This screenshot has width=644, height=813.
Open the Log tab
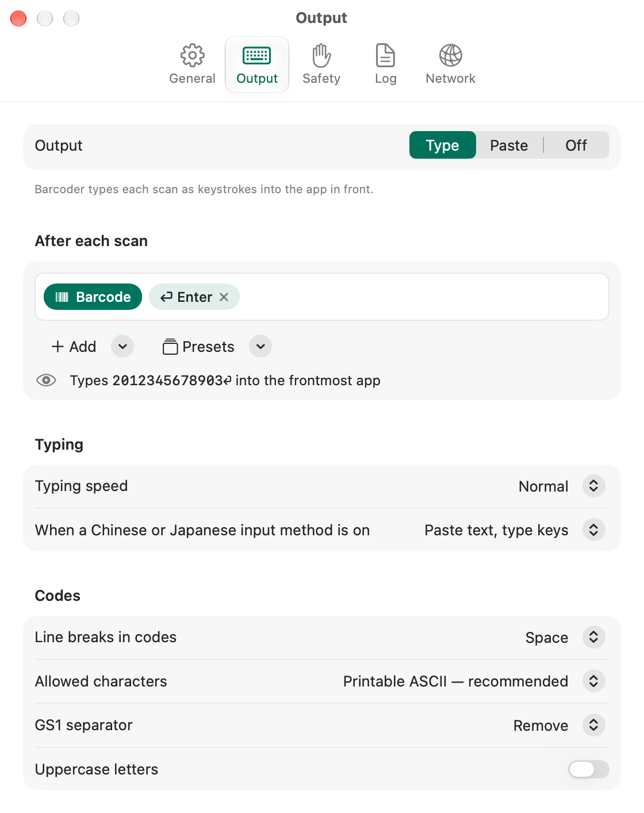point(385,64)
